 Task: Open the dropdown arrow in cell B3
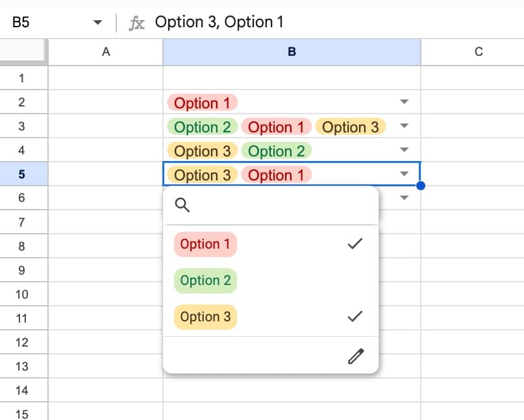point(404,126)
